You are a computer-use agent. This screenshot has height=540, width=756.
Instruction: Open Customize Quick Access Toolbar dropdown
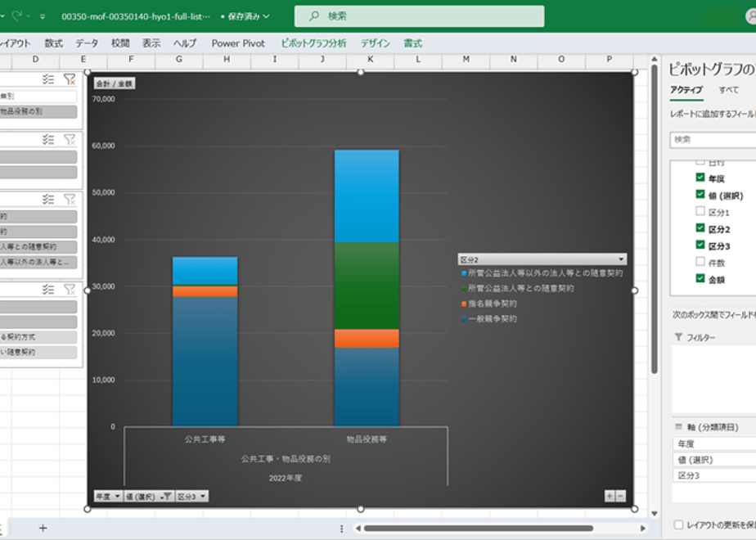43,16
